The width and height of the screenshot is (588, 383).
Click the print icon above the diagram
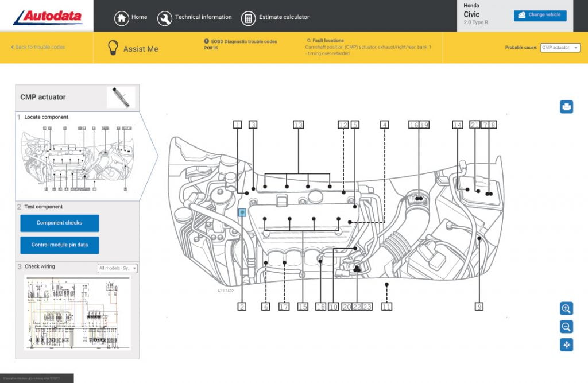pos(566,106)
